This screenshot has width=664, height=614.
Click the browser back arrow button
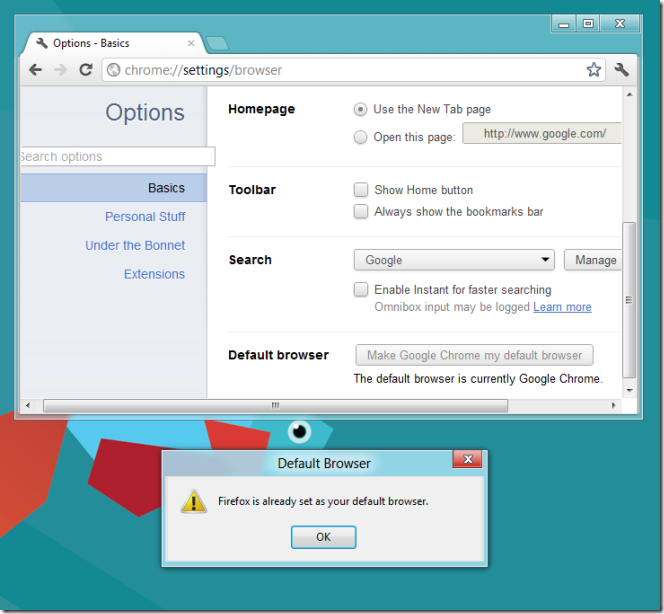(x=36, y=70)
